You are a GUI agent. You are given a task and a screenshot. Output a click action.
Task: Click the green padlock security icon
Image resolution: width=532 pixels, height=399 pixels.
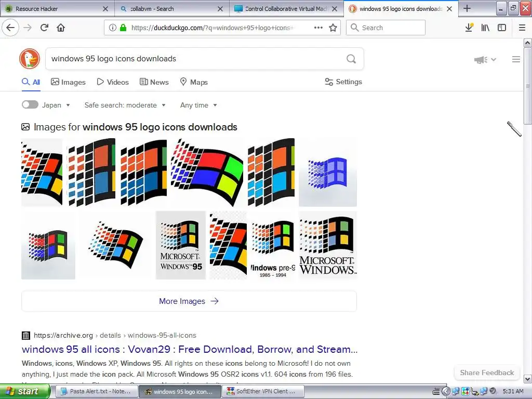(123, 28)
